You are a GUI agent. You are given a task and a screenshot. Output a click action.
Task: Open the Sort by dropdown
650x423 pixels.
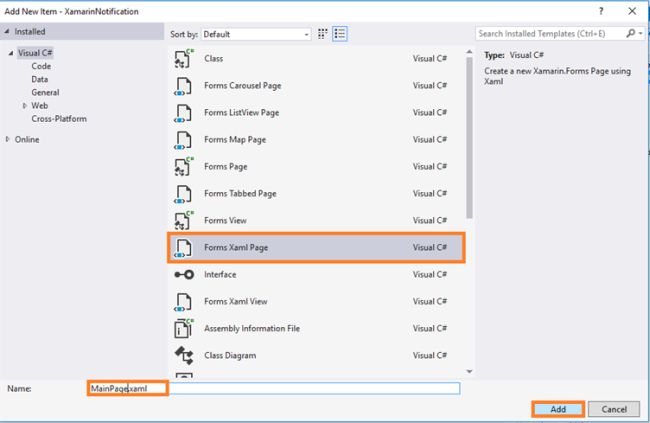256,34
